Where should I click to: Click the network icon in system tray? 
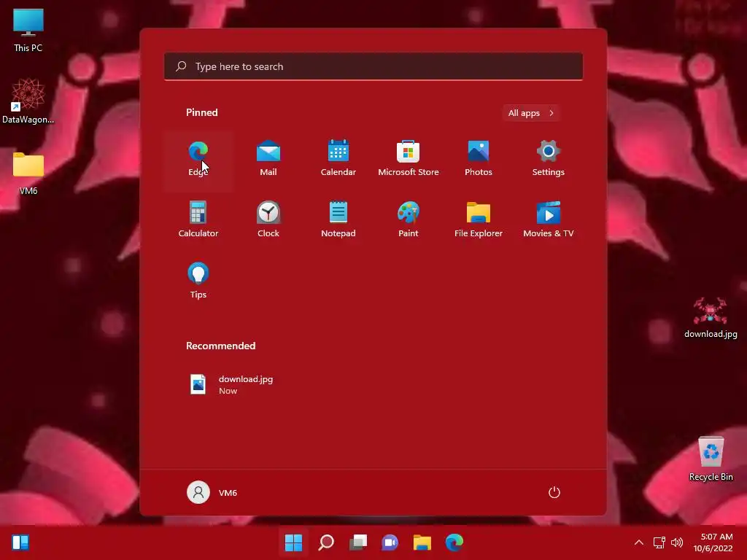click(659, 542)
